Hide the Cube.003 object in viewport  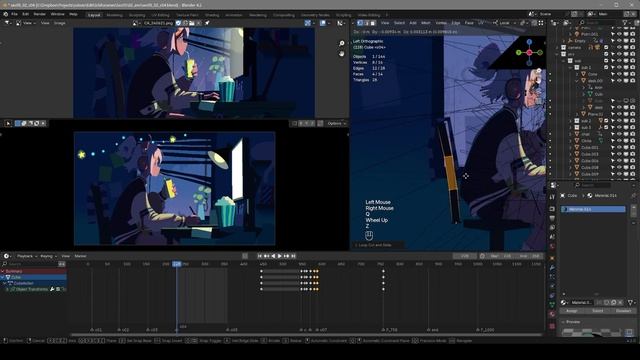pyautogui.click(x=619, y=154)
